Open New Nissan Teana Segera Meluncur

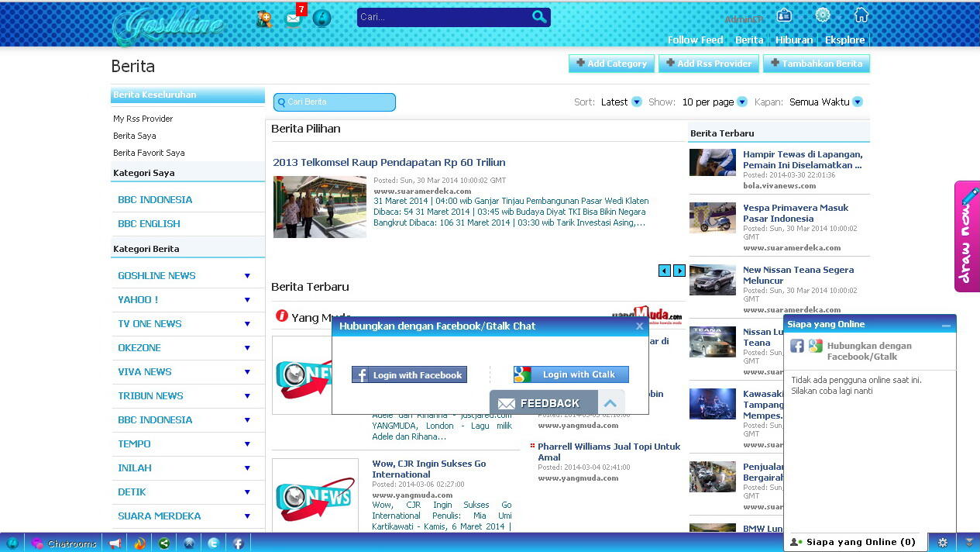coord(798,275)
